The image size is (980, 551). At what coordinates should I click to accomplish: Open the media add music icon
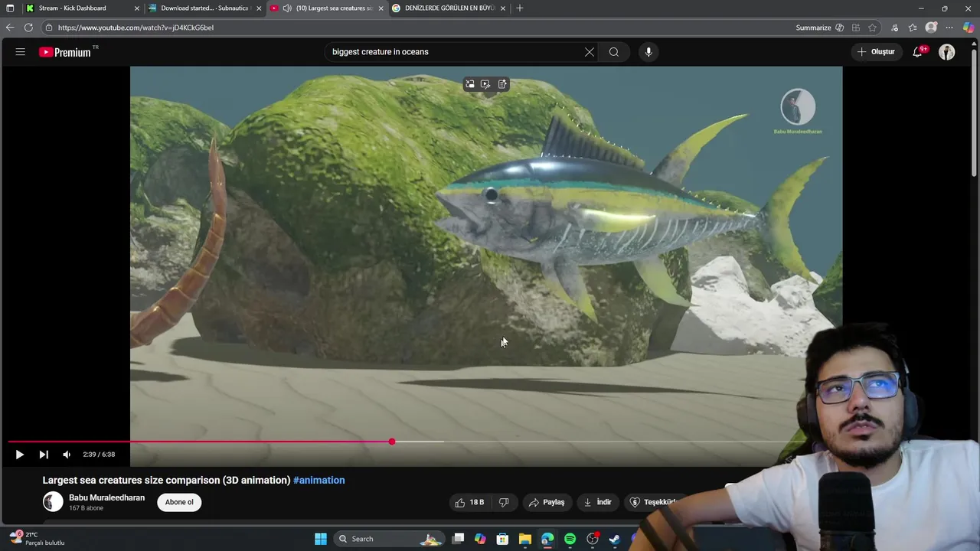pyautogui.click(x=894, y=28)
